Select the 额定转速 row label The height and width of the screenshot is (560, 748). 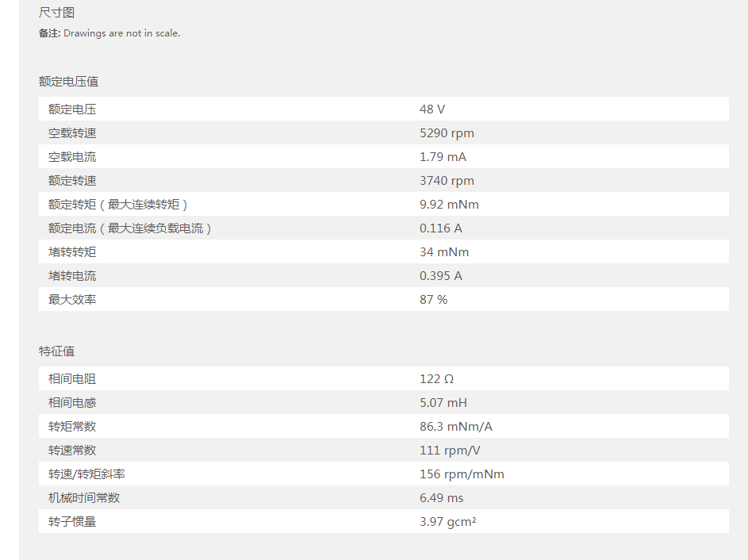pos(72,181)
